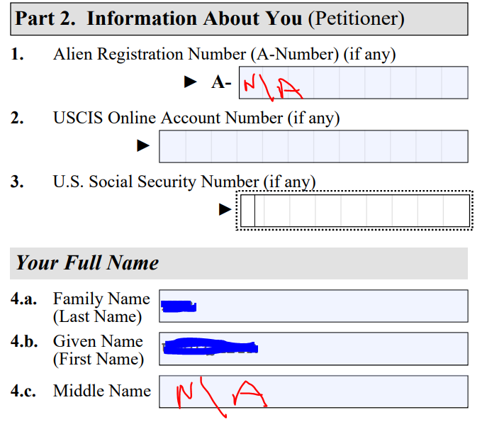
Task: Click the USCIS Online Account Number field
Action: (313, 146)
